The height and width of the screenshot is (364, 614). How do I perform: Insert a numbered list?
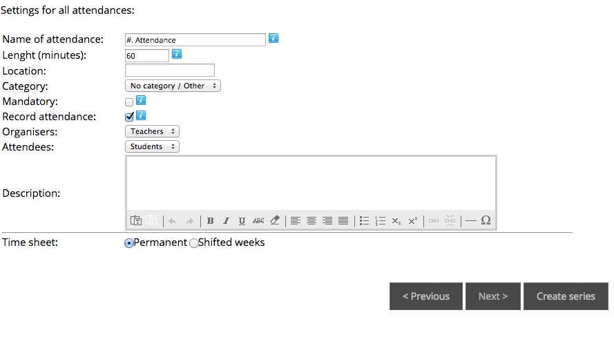(x=381, y=221)
